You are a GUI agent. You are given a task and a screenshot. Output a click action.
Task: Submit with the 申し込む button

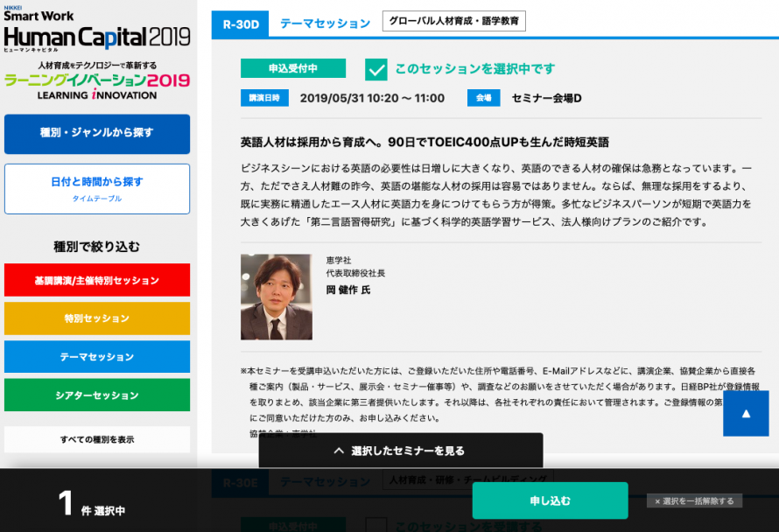point(550,500)
